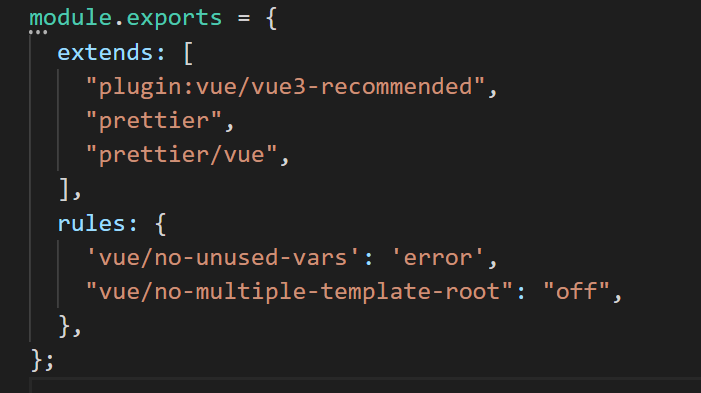Click the exports property name
The height and width of the screenshot is (393, 701).
(x=174, y=19)
